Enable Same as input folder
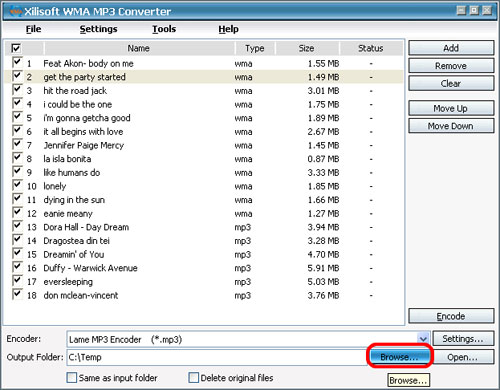This screenshot has height=390, width=500. pos(72,378)
